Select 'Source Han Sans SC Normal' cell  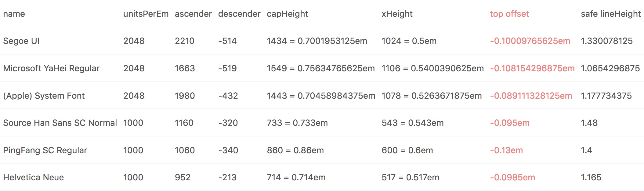tap(60, 123)
